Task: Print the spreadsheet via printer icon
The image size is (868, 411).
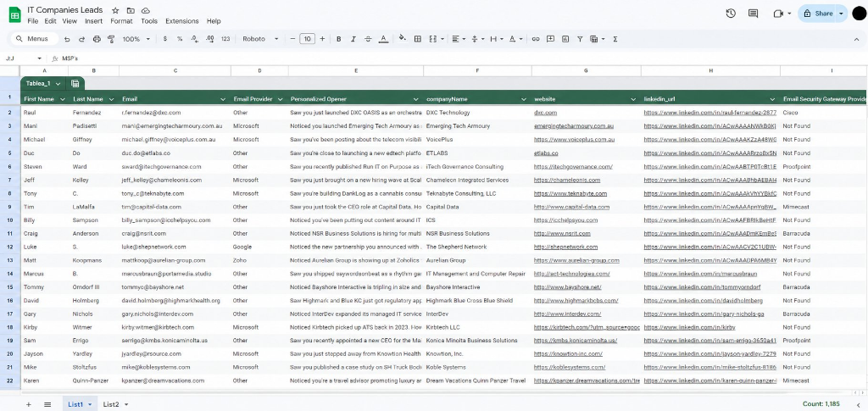Action: tap(97, 39)
